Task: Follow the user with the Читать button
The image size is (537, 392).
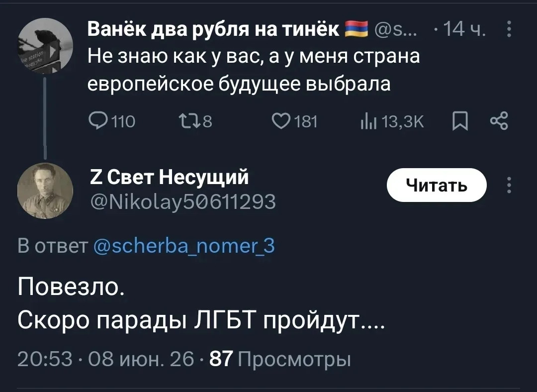Action: (x=437, y=185)
